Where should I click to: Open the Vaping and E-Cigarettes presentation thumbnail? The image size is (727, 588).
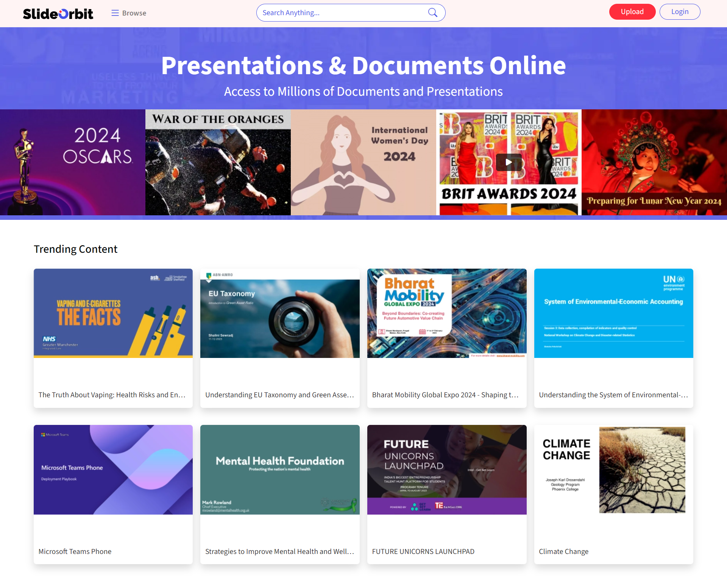(113, 313)
